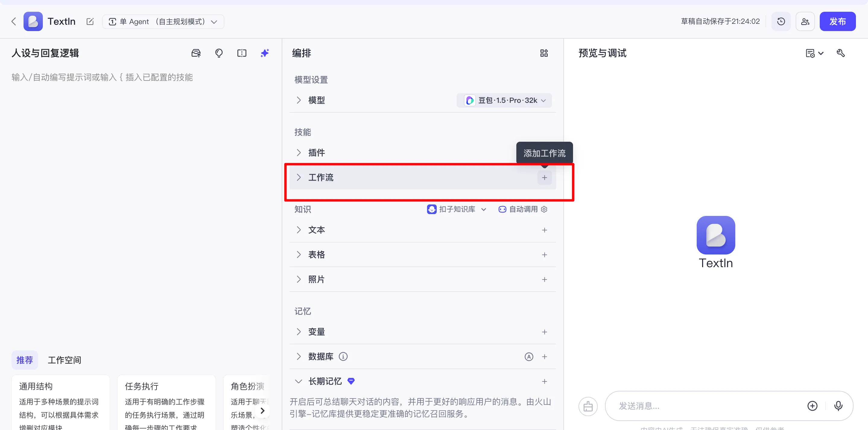Click the prompt compare split icon
The height and width of the screenshot is (430, 868).
pyautogui.click(x=242, y=53)
